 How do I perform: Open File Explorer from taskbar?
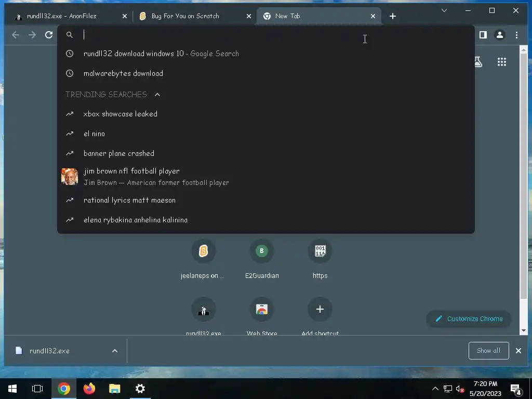[115, 389]
